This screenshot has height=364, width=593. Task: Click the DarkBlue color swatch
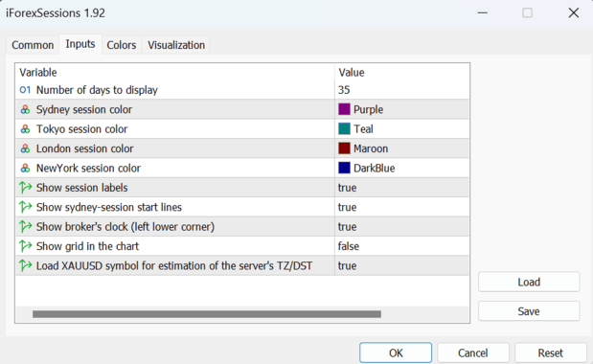point(344,168)
